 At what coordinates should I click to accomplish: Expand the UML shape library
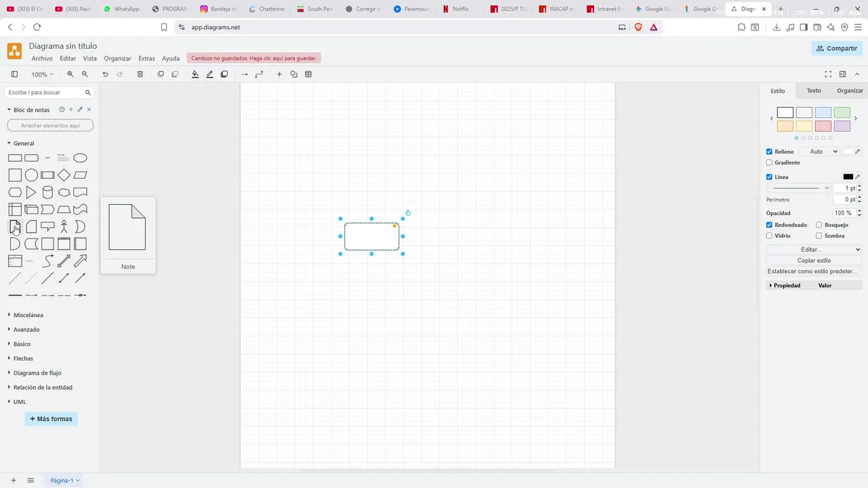19,402
